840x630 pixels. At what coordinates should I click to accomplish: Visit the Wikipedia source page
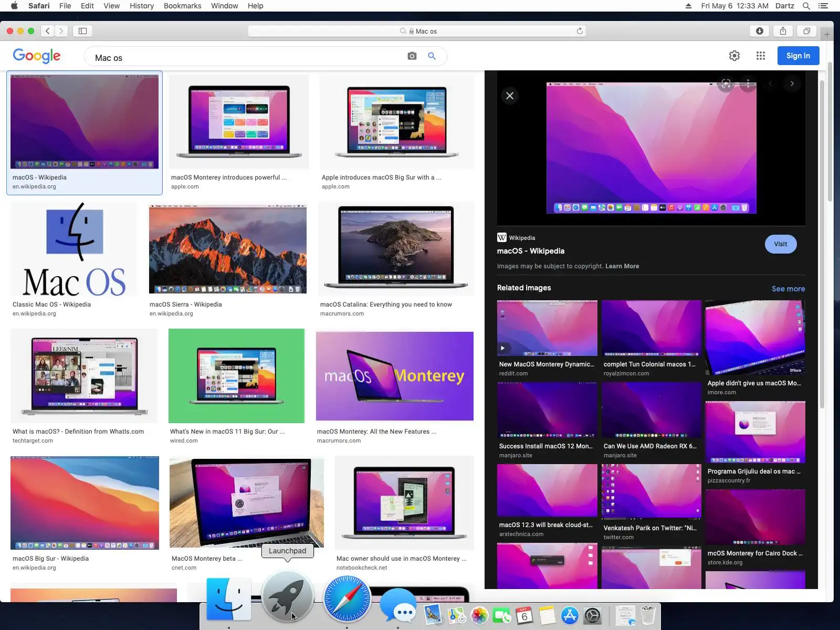pyautogui.click(x=781, y=244)
